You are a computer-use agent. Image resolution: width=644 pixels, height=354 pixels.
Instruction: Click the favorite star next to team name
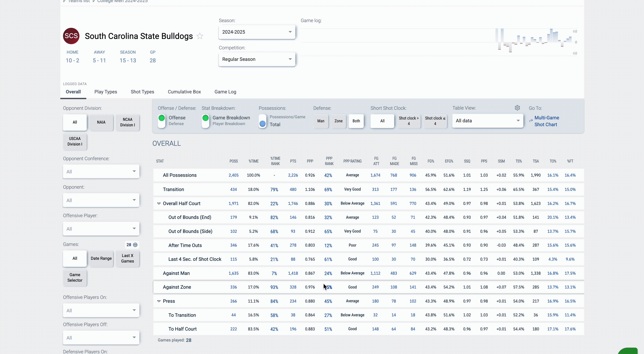tap(200, 36)
